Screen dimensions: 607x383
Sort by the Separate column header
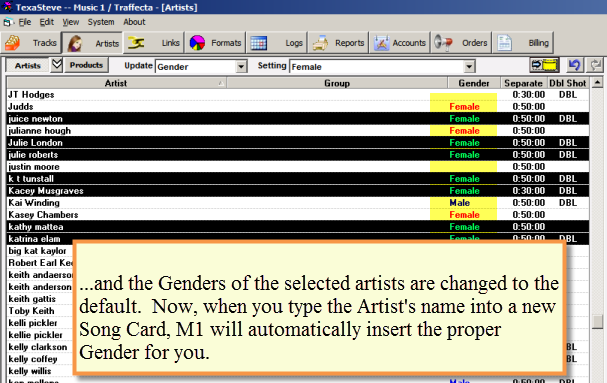[523, 83]
